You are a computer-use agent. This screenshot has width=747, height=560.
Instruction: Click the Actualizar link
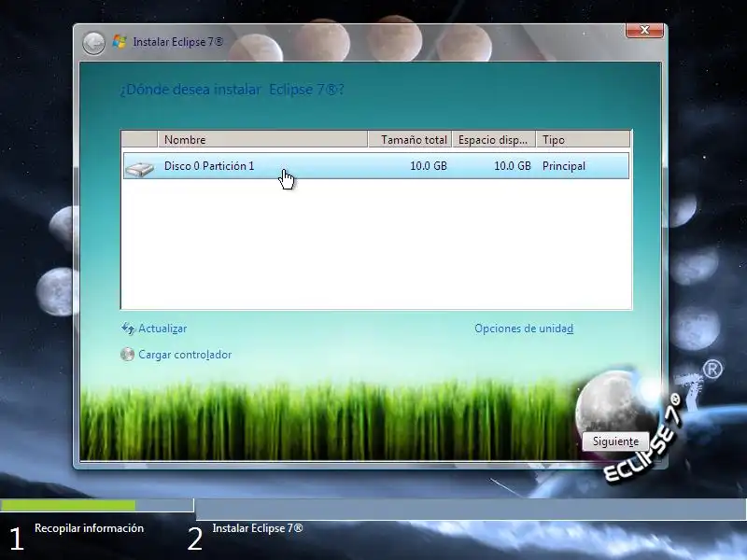coord(162,329)
